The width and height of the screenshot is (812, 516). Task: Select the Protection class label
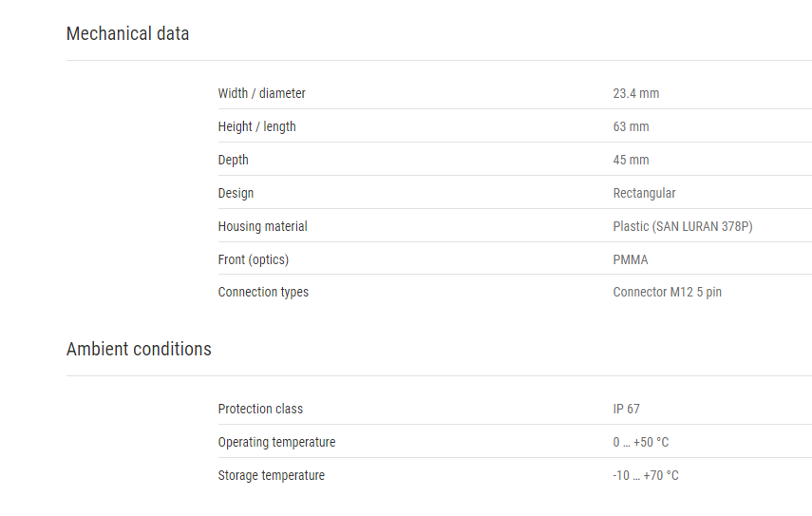click(260, 409)
